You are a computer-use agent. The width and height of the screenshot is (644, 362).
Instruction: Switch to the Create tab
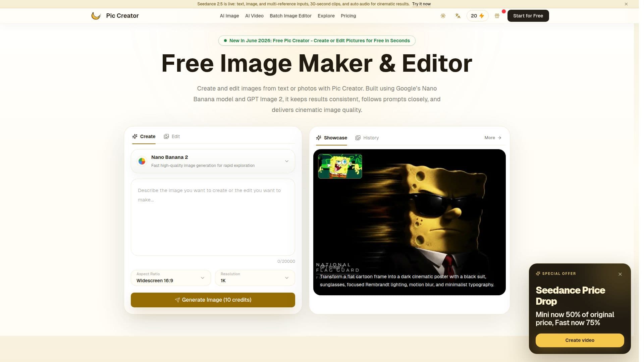(x=144, y=136)
